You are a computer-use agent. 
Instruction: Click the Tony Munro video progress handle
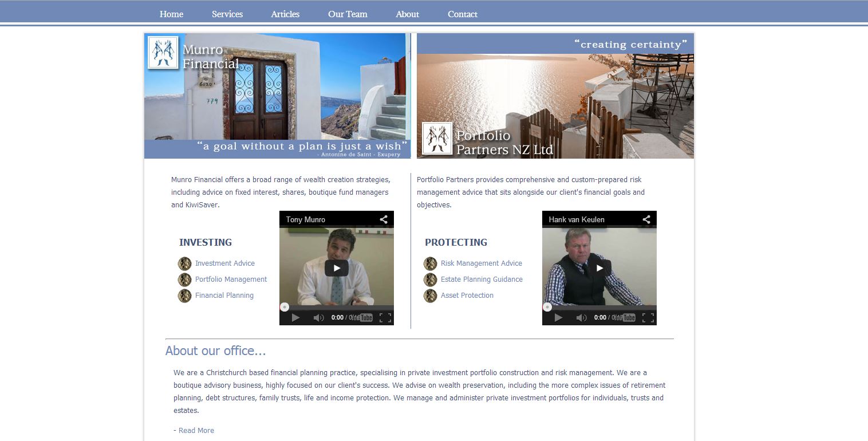click(x=285, y=307)
